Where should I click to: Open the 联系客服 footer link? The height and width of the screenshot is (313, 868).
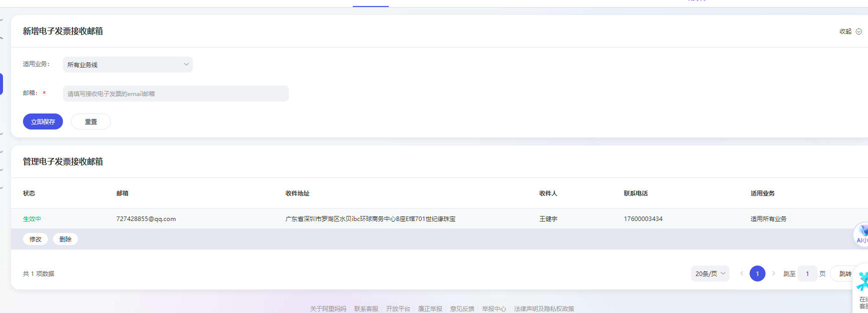[366, 308]
